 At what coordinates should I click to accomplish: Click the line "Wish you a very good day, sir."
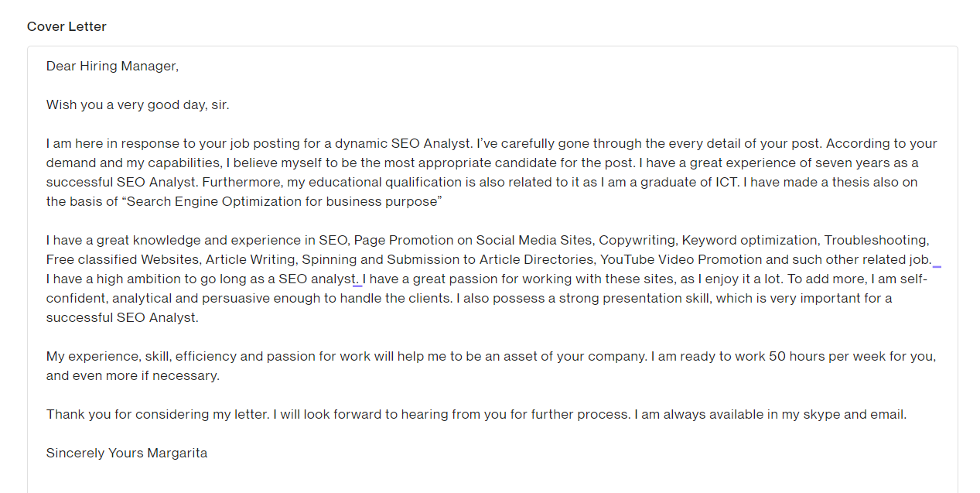click(x=138, y=105)
